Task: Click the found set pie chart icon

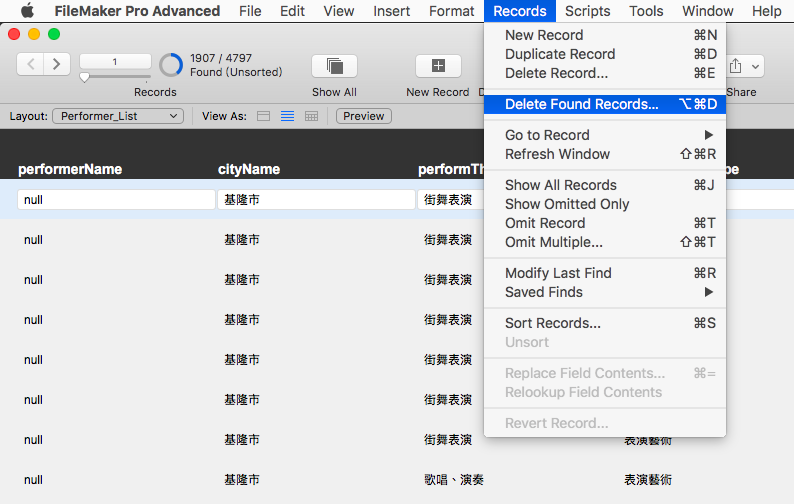Action: click(x=171, y=65)
